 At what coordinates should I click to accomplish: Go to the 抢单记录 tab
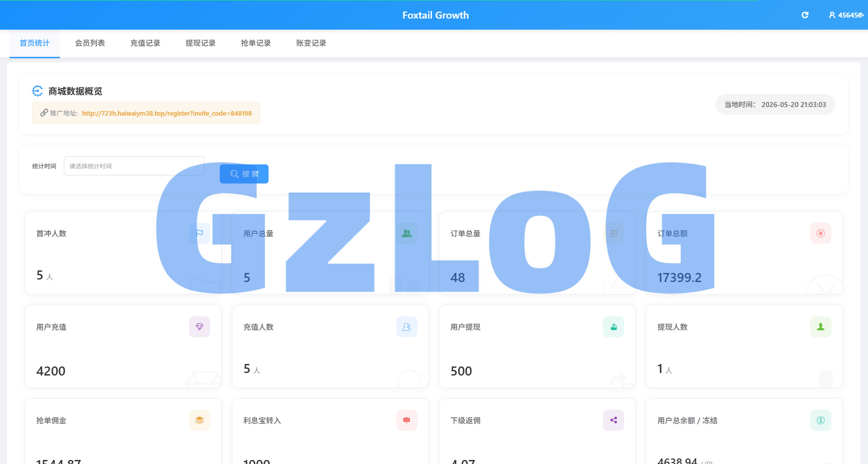[256, 43]
